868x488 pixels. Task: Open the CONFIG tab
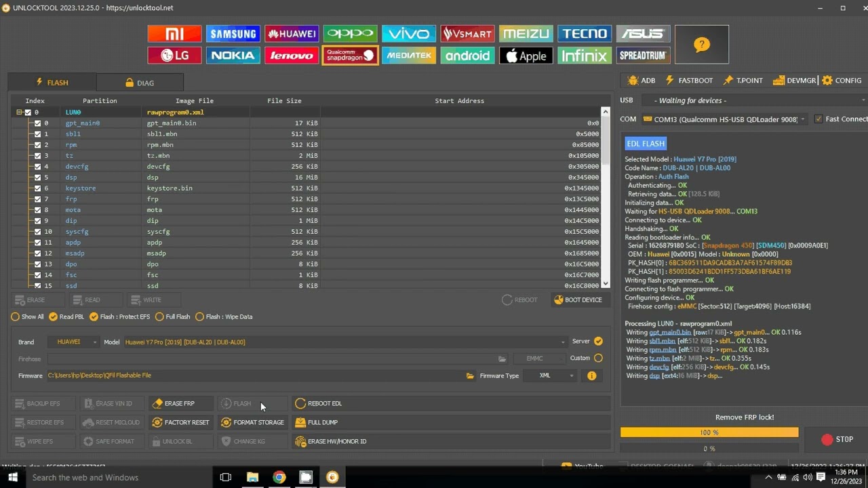(x=842, y=81)
